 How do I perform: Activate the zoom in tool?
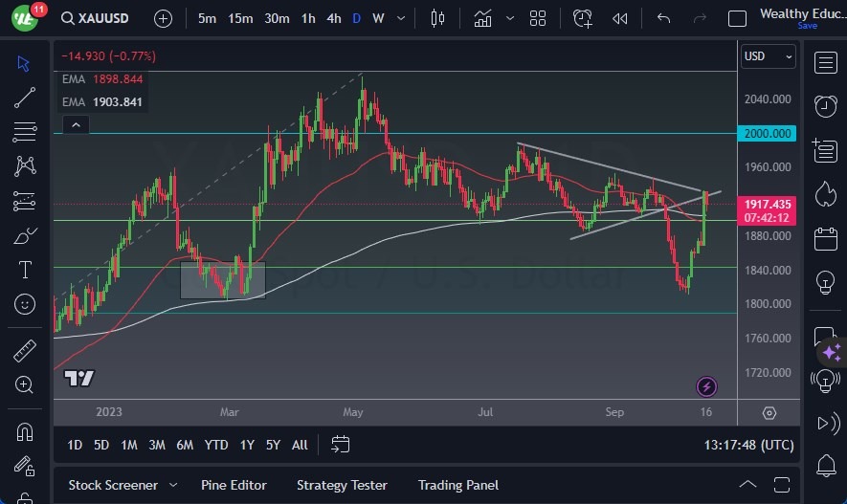coord(25,384)
